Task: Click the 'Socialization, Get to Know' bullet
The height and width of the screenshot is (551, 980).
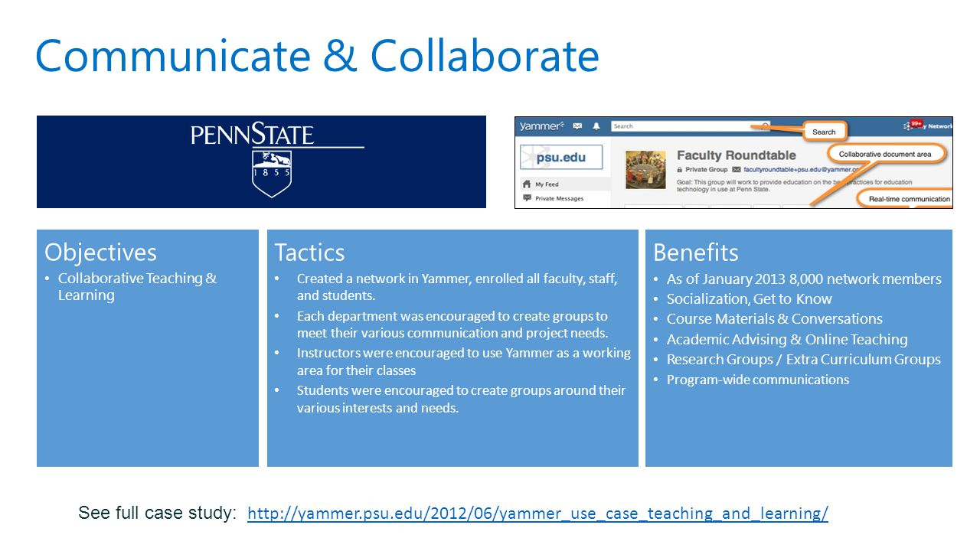Action: click(x=749, y=299)
